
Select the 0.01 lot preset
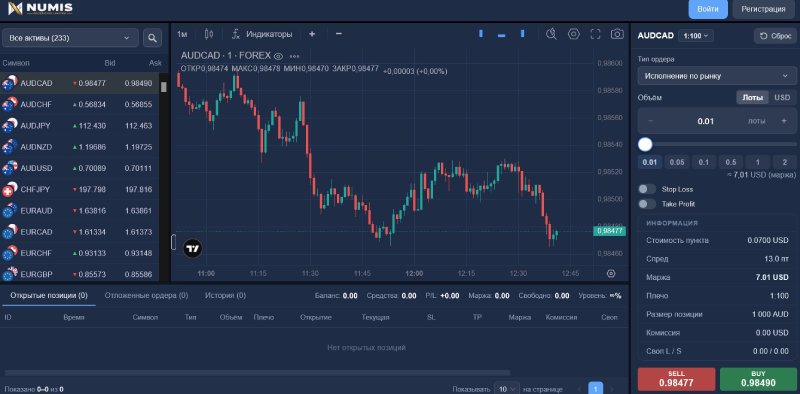click(x=649, y=162)
